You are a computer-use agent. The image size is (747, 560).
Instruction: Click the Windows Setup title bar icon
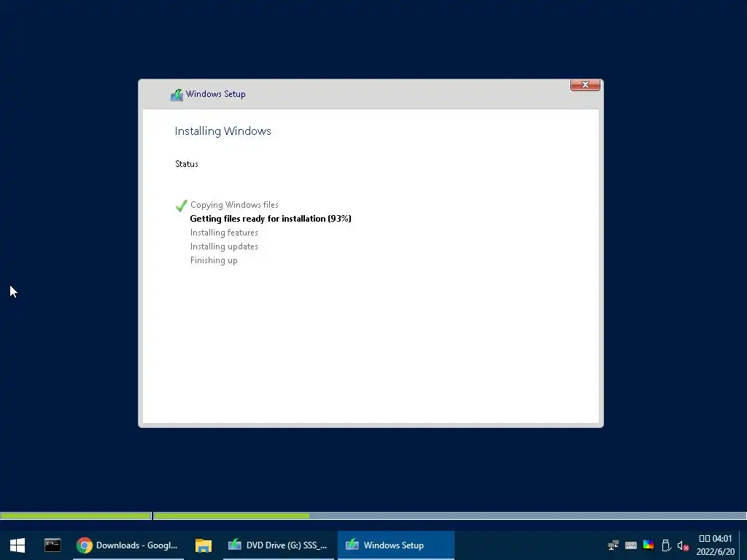coord(177,95)
